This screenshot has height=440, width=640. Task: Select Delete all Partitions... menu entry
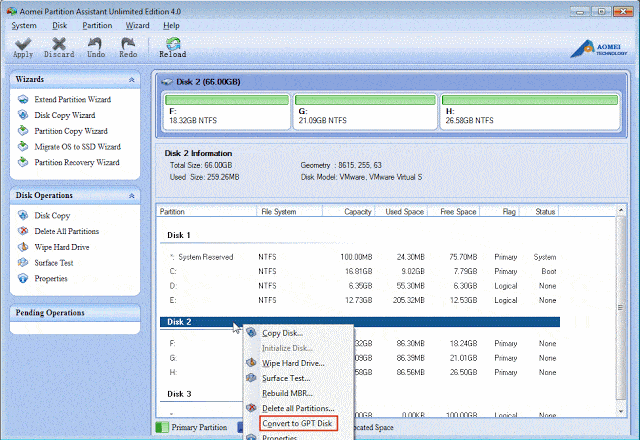click(x=298, y=408)
